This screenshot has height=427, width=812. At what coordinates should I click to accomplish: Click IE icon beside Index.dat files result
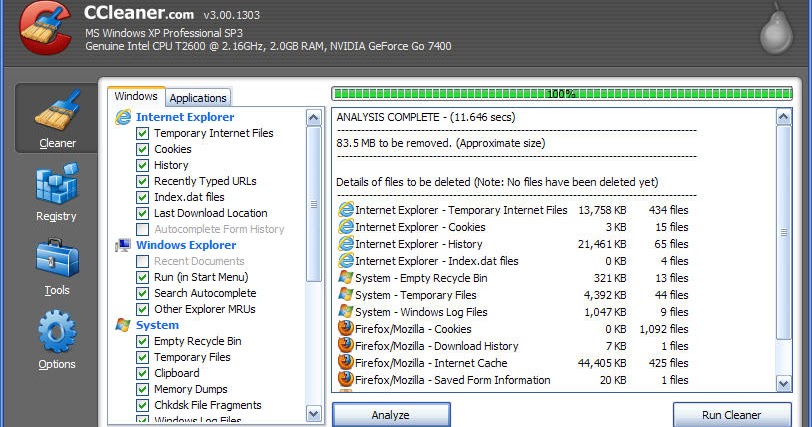(345, 261)
